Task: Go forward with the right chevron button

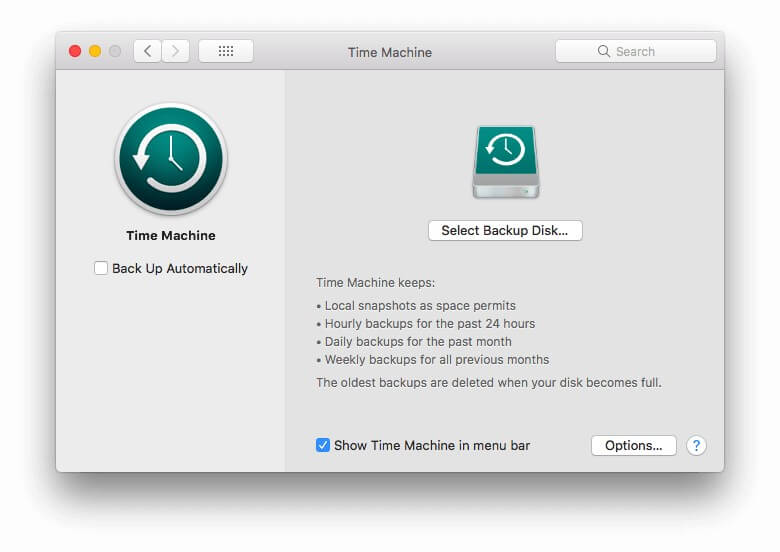Action: click(x=175, y=51)
